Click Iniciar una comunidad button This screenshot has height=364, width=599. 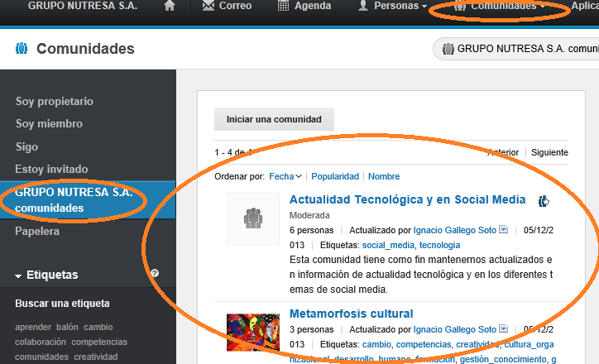(x=274, y=119)
